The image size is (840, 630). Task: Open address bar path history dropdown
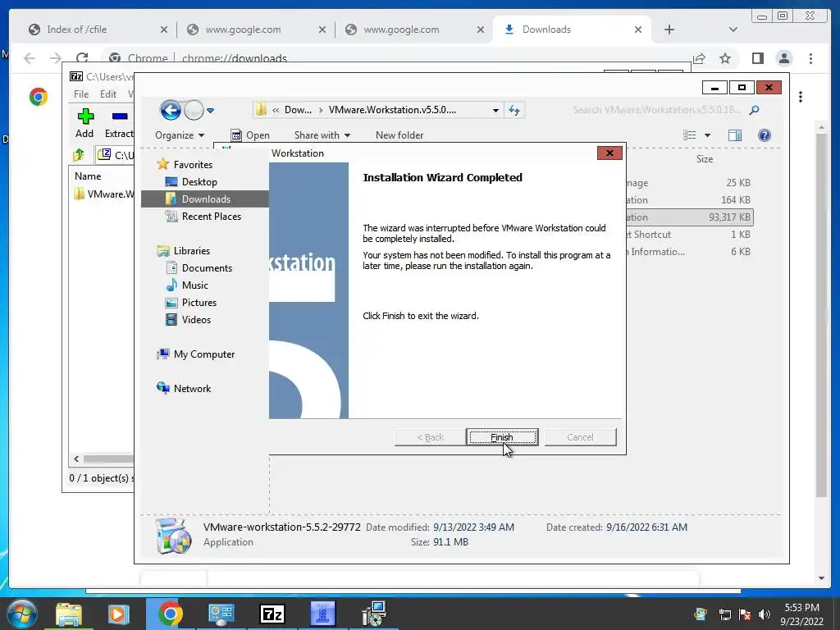point(495,111)
